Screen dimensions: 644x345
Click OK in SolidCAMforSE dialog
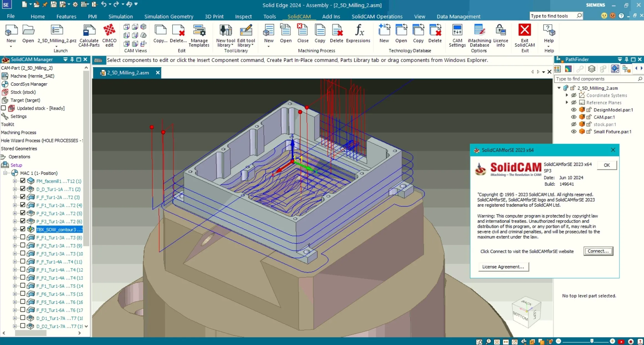tap(607, 165)
